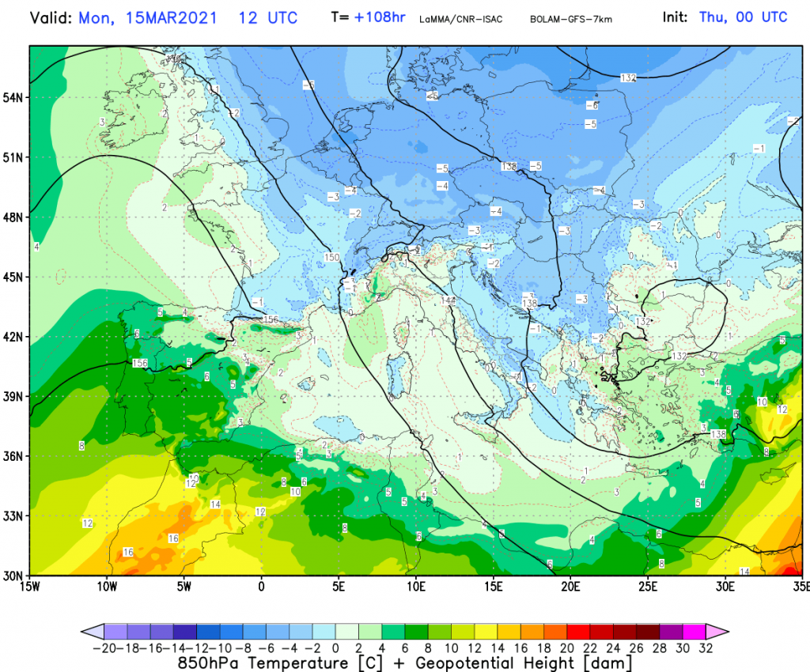Click the 150 geopotential contour label
The image size is (810, 672).
[x=332, y=258]
